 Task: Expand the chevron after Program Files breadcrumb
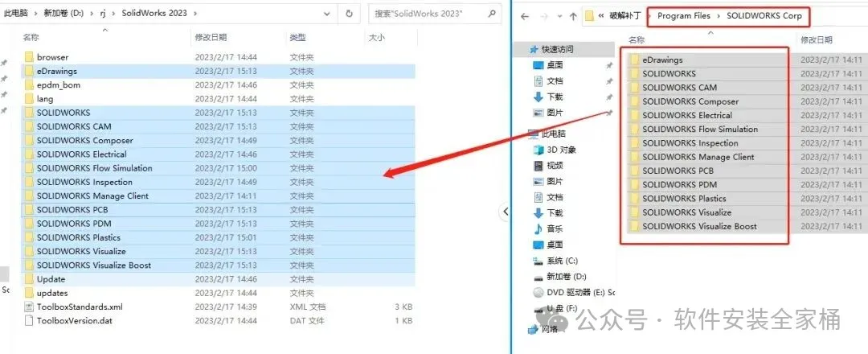tap(719, 16)
